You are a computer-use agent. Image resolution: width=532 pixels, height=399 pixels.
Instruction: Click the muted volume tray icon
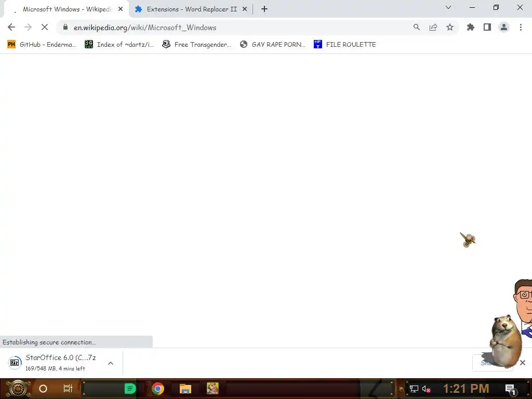(426, 389)
